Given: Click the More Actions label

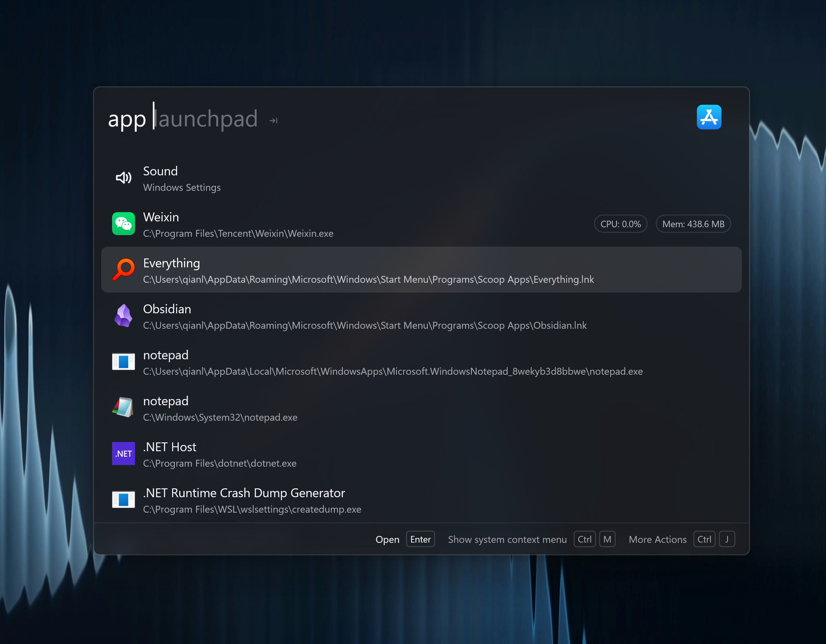Looking at the screenshot, I should tap(657, 539).
